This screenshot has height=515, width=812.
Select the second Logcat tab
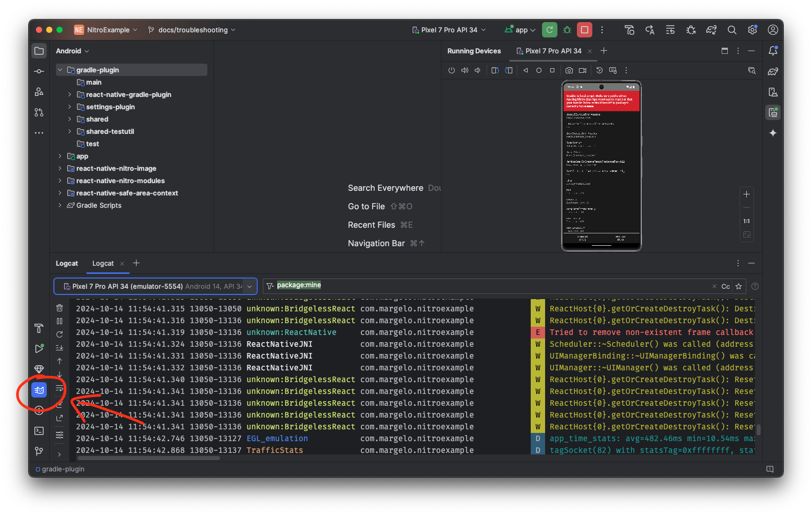point(103,263)
